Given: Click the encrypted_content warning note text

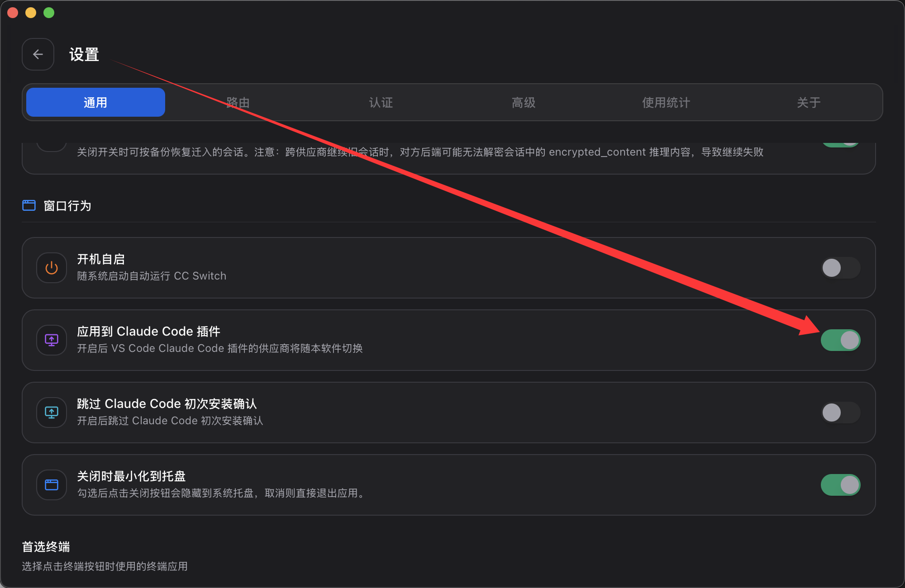Looking at the screenshot, I should (x=420, y=152).
